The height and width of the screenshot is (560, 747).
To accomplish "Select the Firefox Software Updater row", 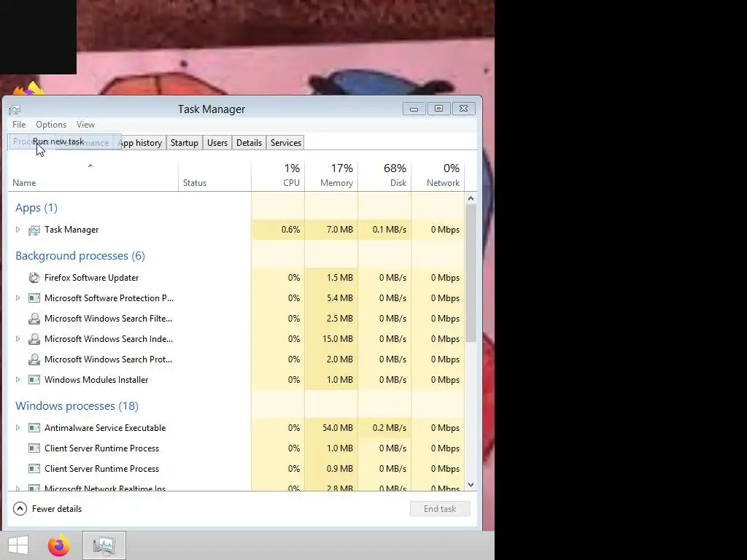I will pyautogui.click(x=236, y=278).
